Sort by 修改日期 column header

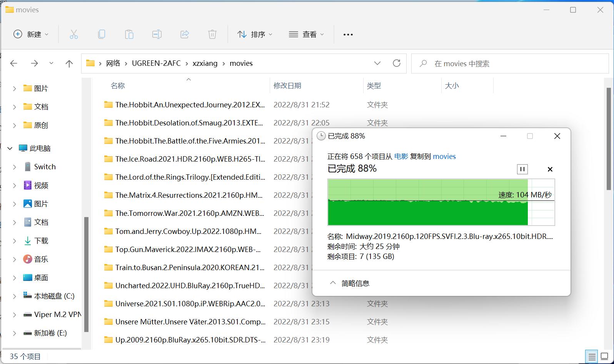[287, 86]
